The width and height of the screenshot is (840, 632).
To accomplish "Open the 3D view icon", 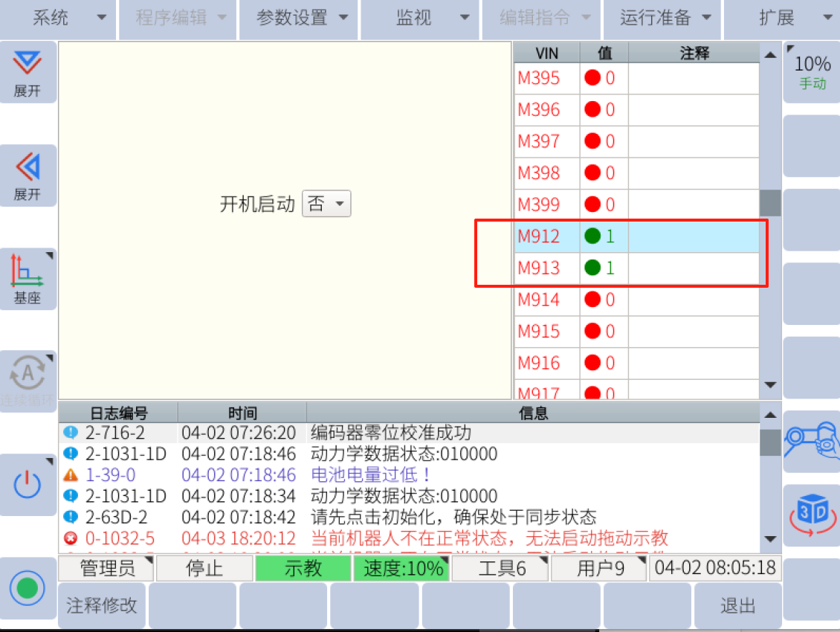I will [x=812, y=515].
